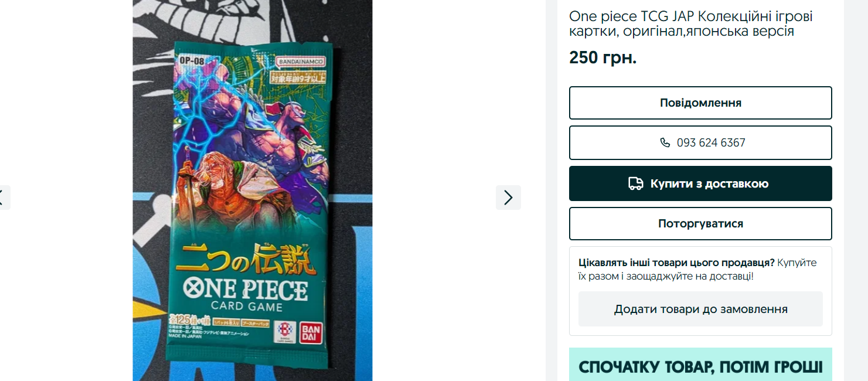The height and width of the screenshot is (381, 868).
Task: Choose Купити з доставкою
Action: click(x=700, y=183)
